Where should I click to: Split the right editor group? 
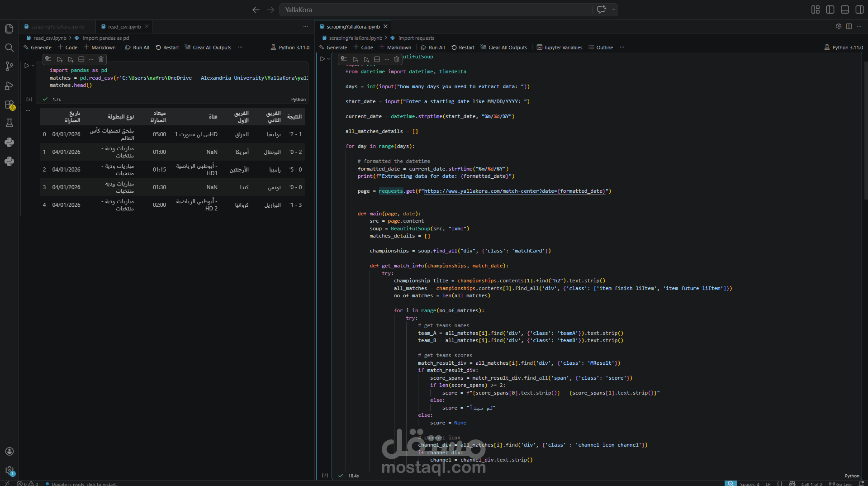849,26
